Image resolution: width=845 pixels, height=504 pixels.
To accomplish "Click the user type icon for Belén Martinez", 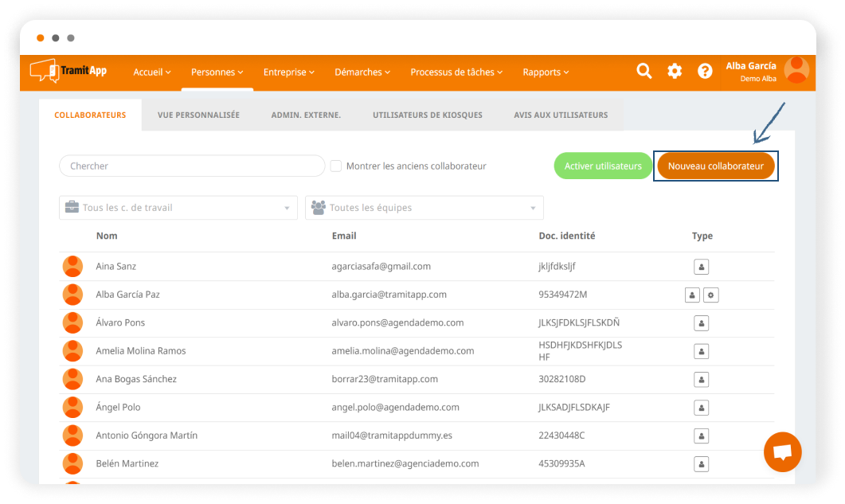I will 702,464.
